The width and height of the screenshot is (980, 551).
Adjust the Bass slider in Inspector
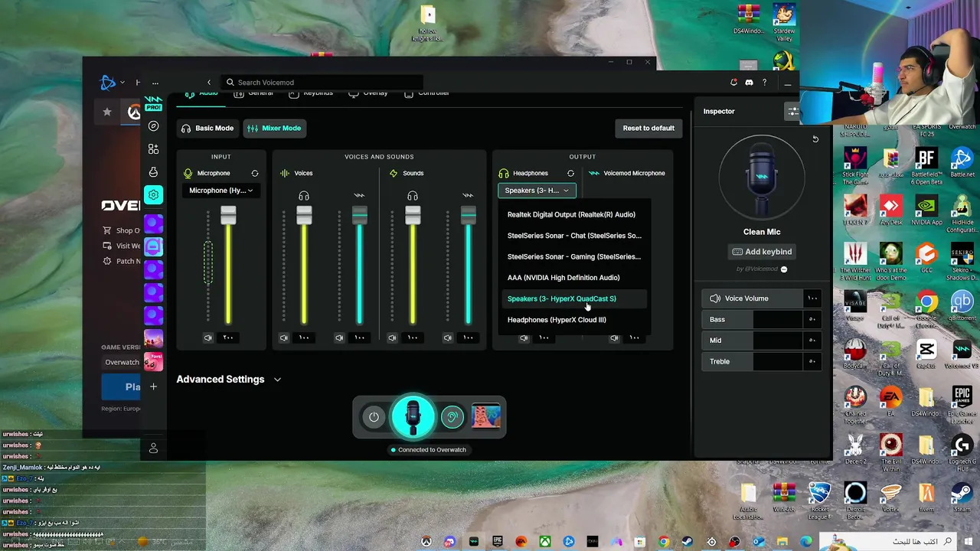coord(762,320)
